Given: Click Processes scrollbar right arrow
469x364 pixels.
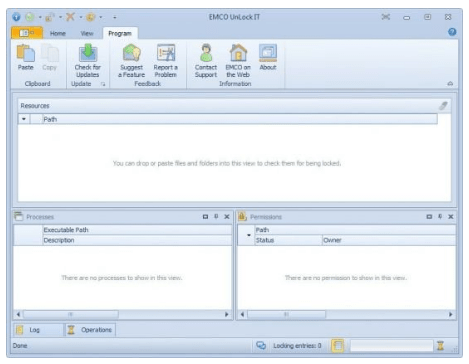Looking at the screenshot, I should [227, 314].
